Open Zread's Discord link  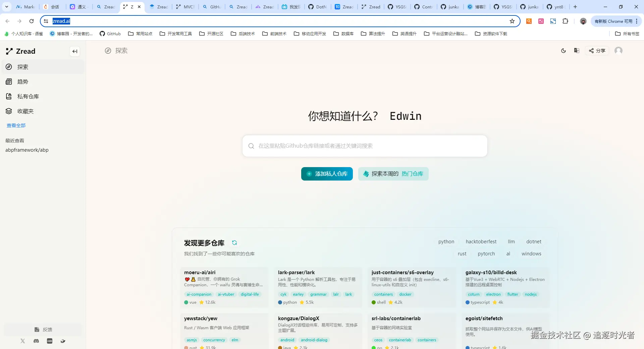(36, 341)
